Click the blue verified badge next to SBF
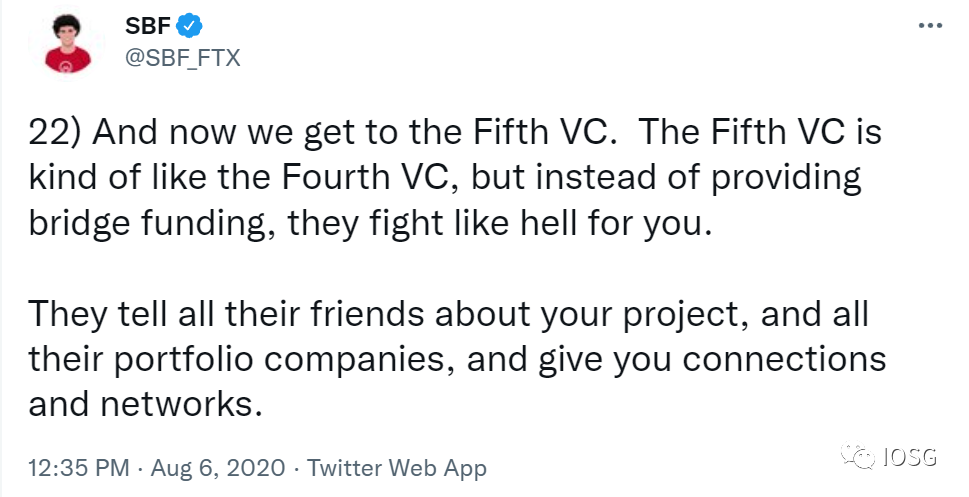969x497 pixels. click(190, 26)
